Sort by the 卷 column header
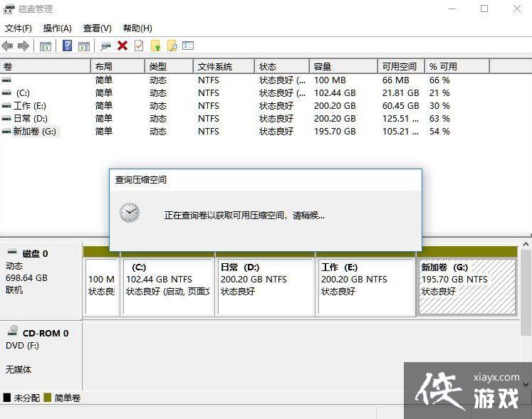 [46, 66]
